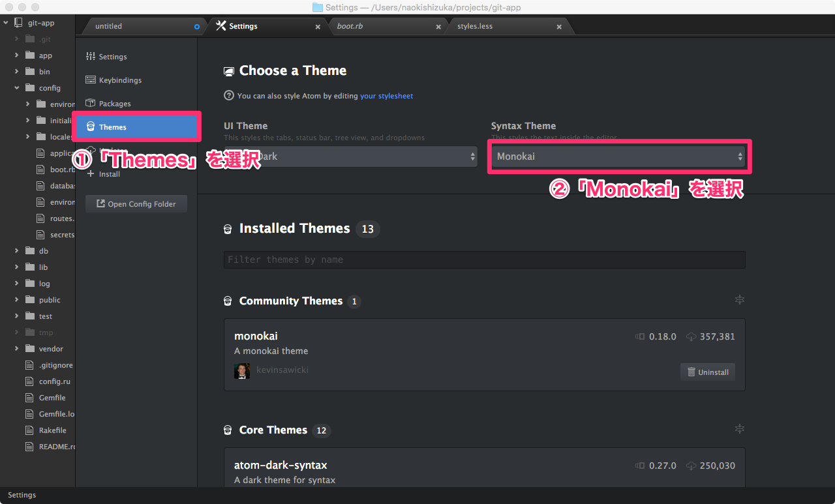The width and height of the screenshot is (835, 504).
Task: Uninstall the monokai theme
Action: pos(708,372)
